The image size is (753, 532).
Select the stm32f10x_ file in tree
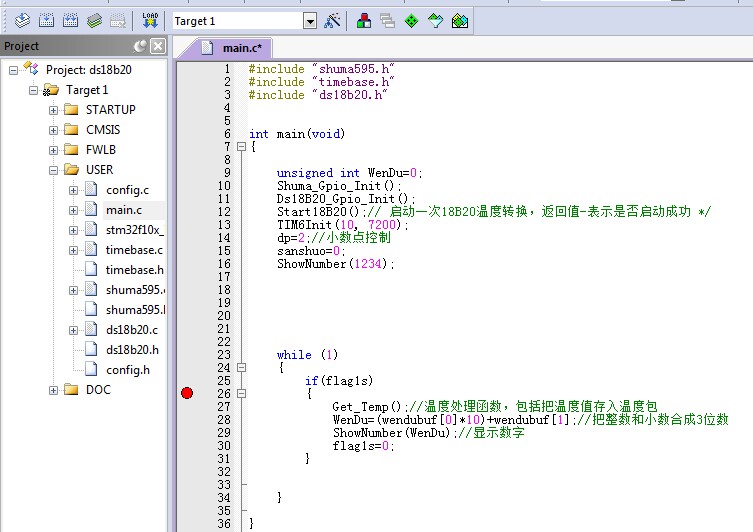134,230
